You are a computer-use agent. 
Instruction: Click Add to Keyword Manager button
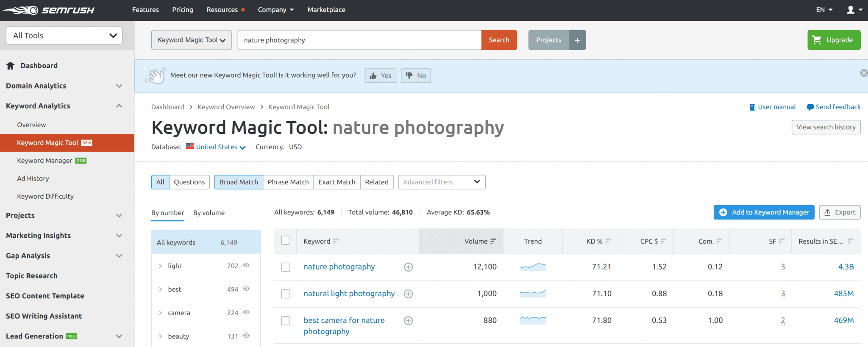point(764,212)
